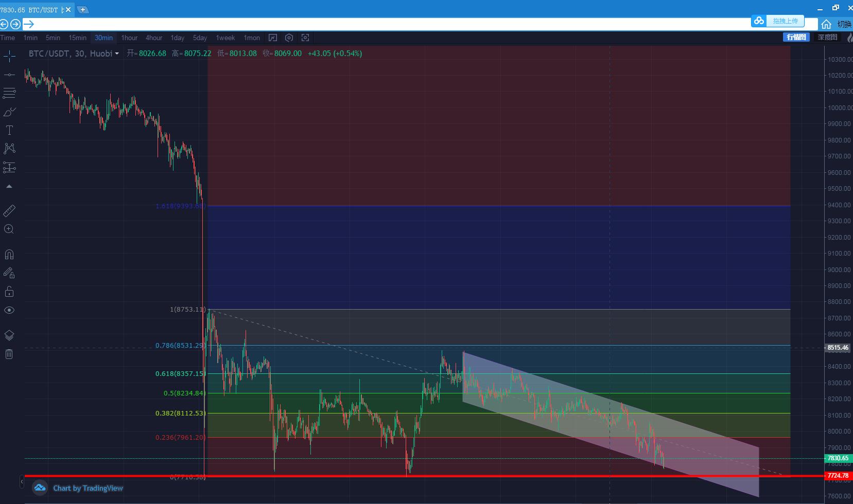Click the 10000.00 price scale value

(x=840, y=107)
